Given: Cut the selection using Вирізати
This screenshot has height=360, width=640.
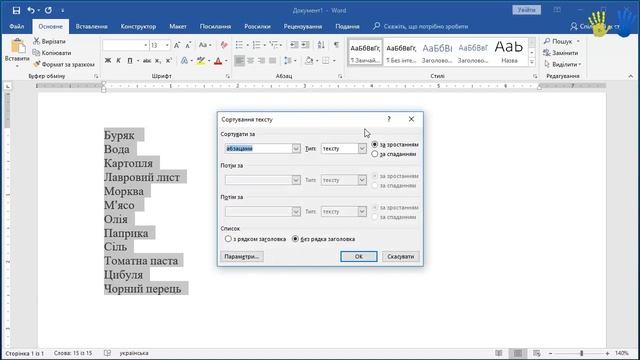Looking at the screenshot, I should pyautogui.click(x=49, y=41).
